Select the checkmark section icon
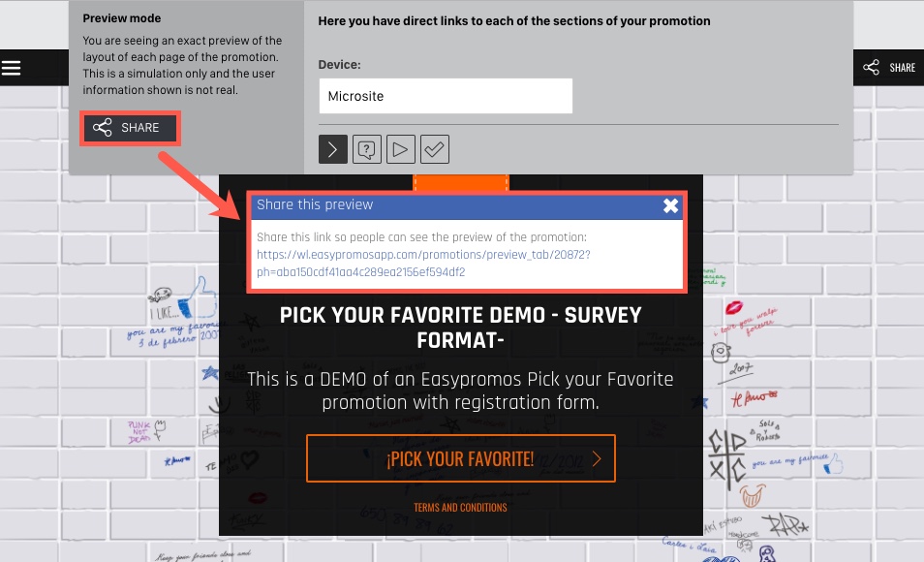 (x=435, y=149)
